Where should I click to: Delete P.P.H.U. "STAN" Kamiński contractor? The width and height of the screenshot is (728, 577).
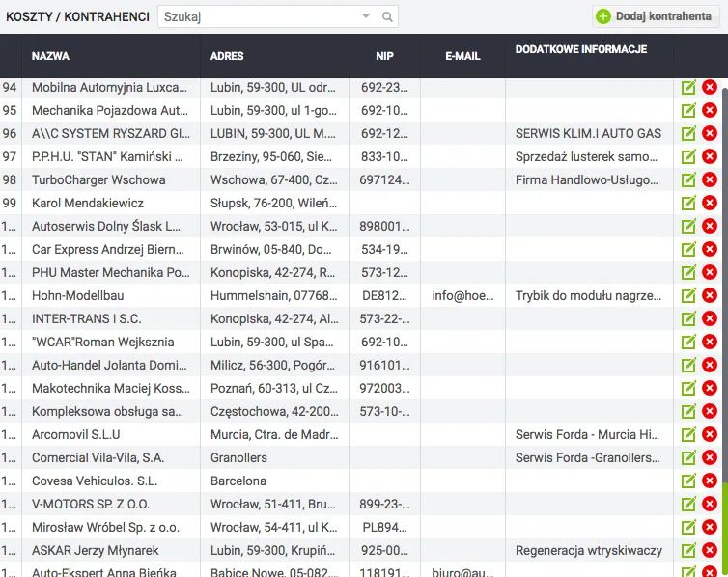click(710, 156)
